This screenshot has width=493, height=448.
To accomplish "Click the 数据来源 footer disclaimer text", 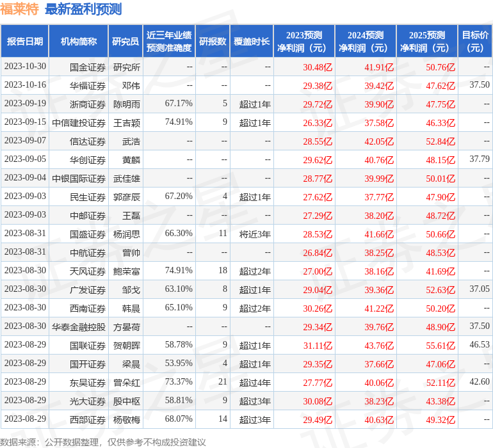I will pos(103,442).
